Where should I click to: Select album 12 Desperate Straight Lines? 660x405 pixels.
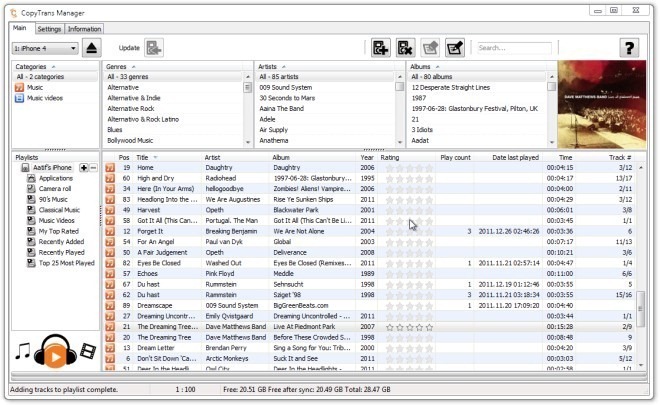pyautogui.click(x=451, y=88)
